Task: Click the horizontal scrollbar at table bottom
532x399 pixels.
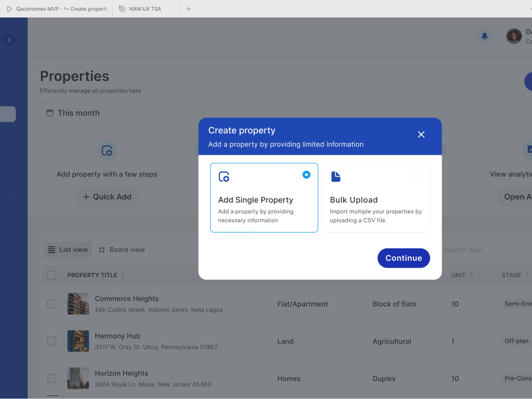Action: click(x=53, y=396)
